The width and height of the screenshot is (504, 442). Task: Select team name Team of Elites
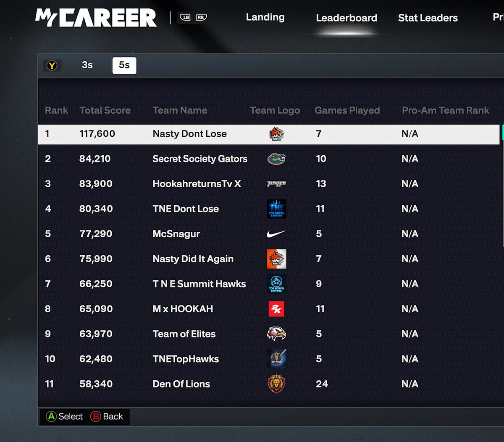click(184, 334)
